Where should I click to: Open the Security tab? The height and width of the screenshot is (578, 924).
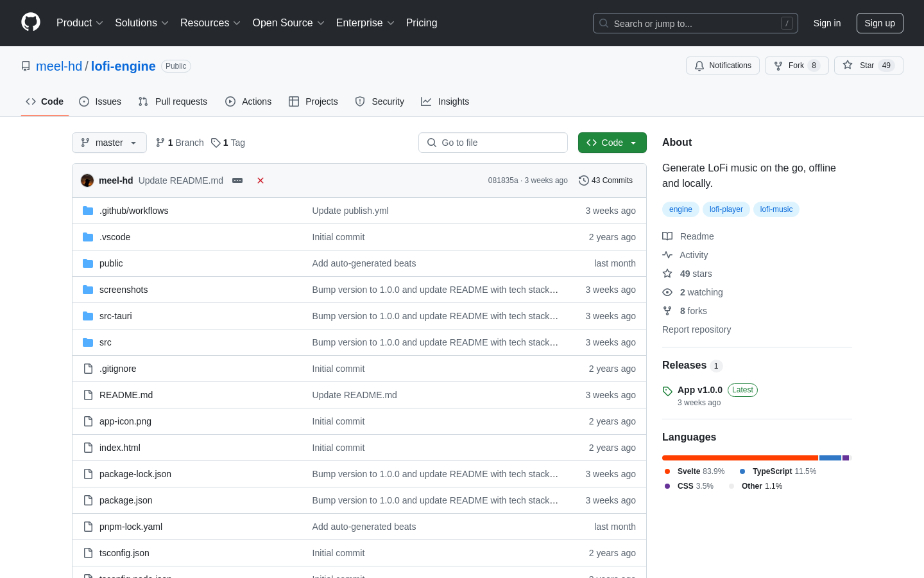click(380, 101)
